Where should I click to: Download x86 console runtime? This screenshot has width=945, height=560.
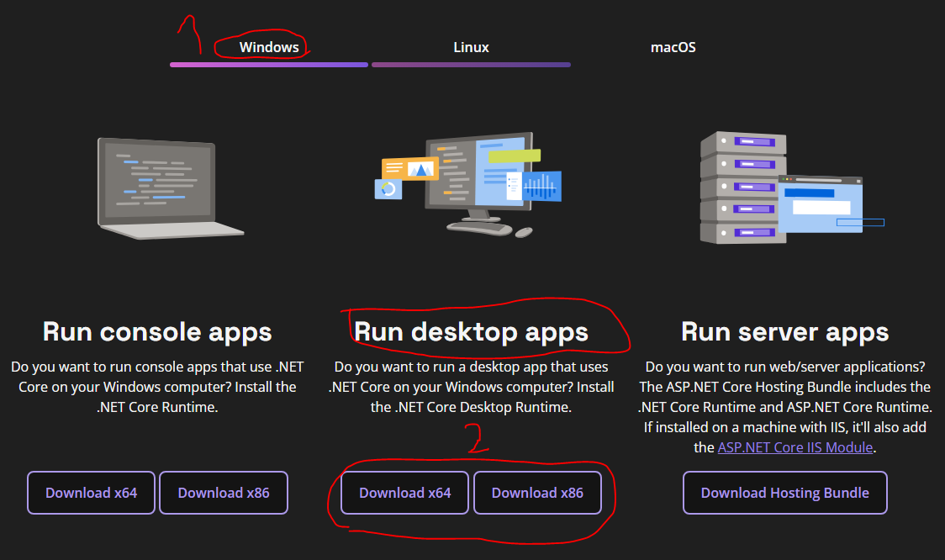[224, 493]
